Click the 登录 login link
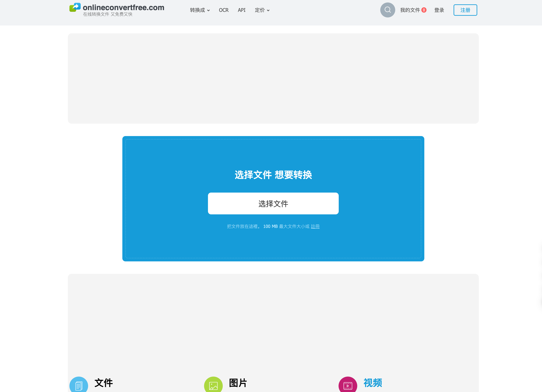 tap(439, 10)
